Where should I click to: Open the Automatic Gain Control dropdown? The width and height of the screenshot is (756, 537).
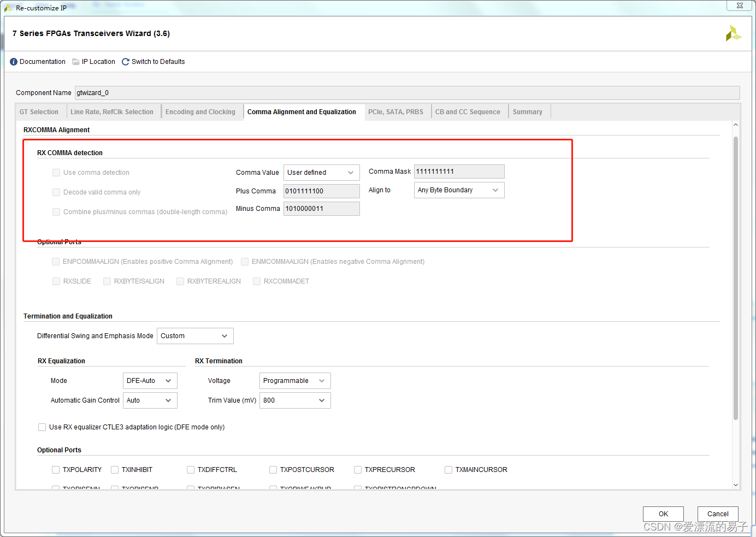tap(150, 400)
